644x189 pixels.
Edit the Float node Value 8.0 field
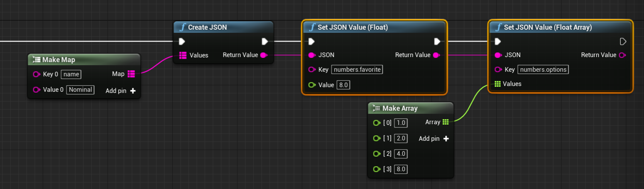343,85
